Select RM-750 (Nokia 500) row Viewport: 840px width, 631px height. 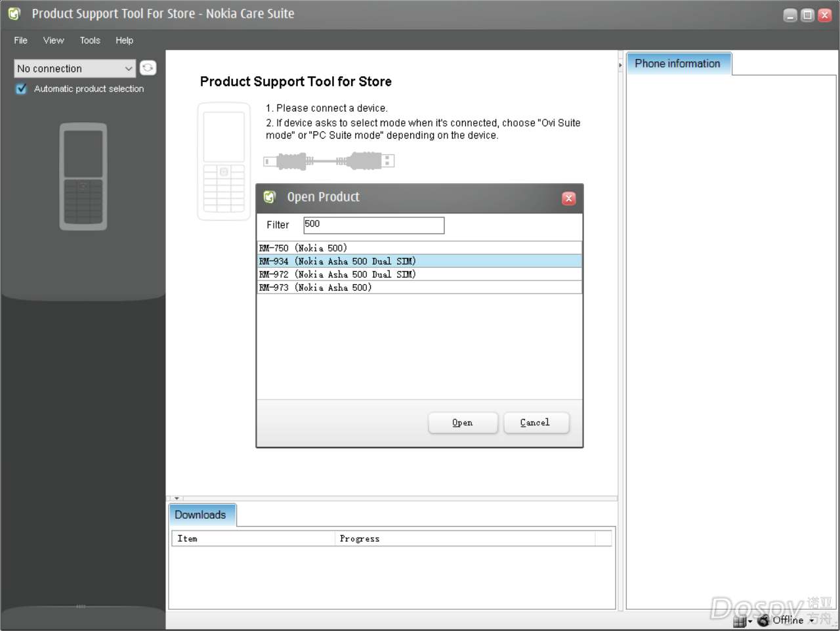[419, 248]
